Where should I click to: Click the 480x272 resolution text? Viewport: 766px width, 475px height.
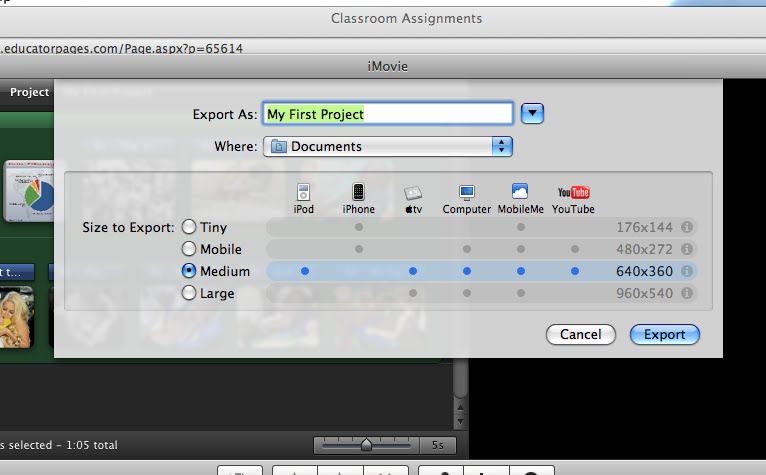coord(644,249)
